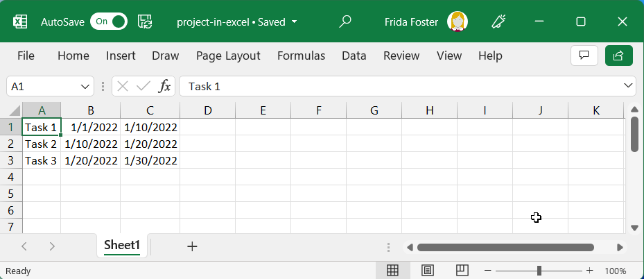Switch to the Review tab
This screenshot has width=644, height=279.
[401, 56]
